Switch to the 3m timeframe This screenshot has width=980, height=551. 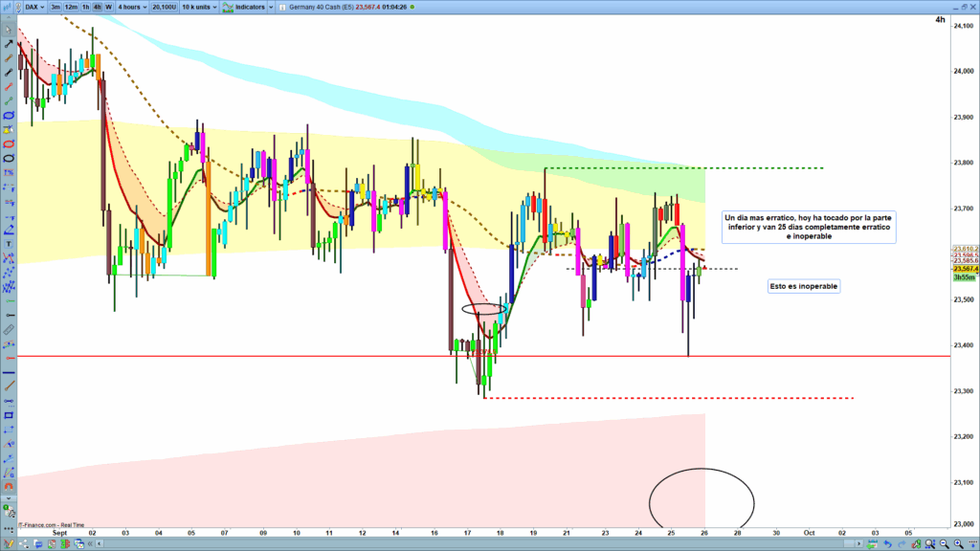[x=56, y=7]
